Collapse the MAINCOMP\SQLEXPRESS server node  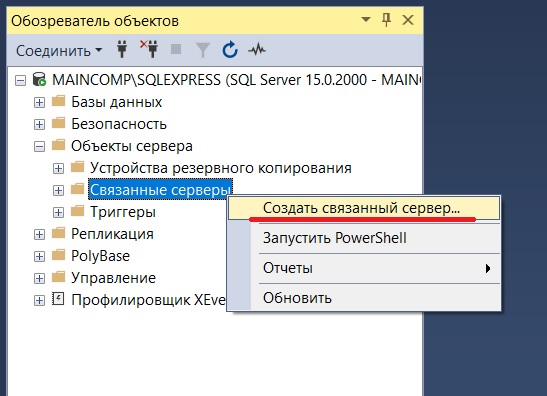pos(21,81)
